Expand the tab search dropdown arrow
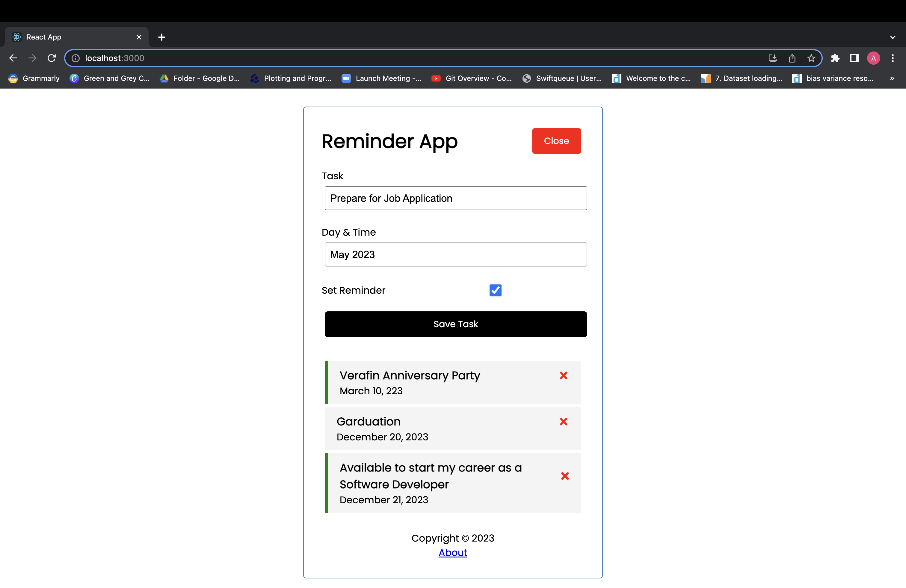This screenshot has width=906, height=588. pos(893,37)
